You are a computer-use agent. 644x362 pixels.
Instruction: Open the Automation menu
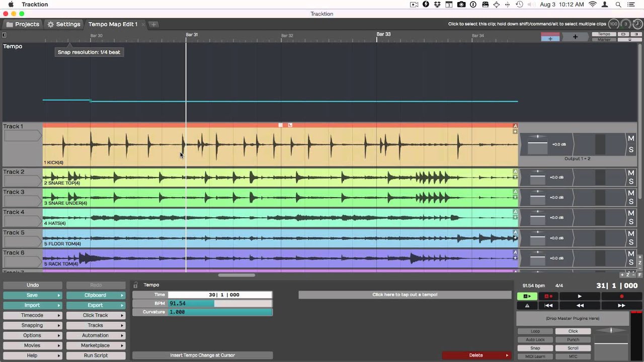(x=95, y=335)
